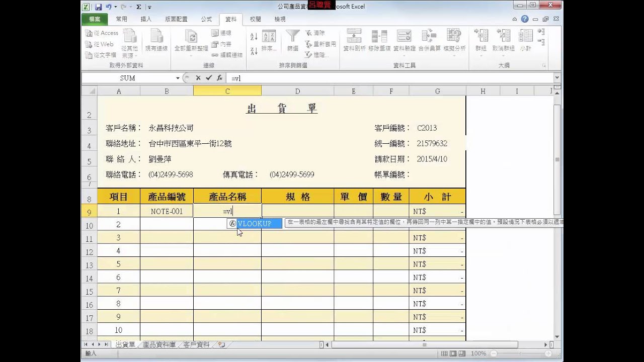This screenshot has height=362, width=644.
Task: Import data 從 Access
Action: coord(102,33)
